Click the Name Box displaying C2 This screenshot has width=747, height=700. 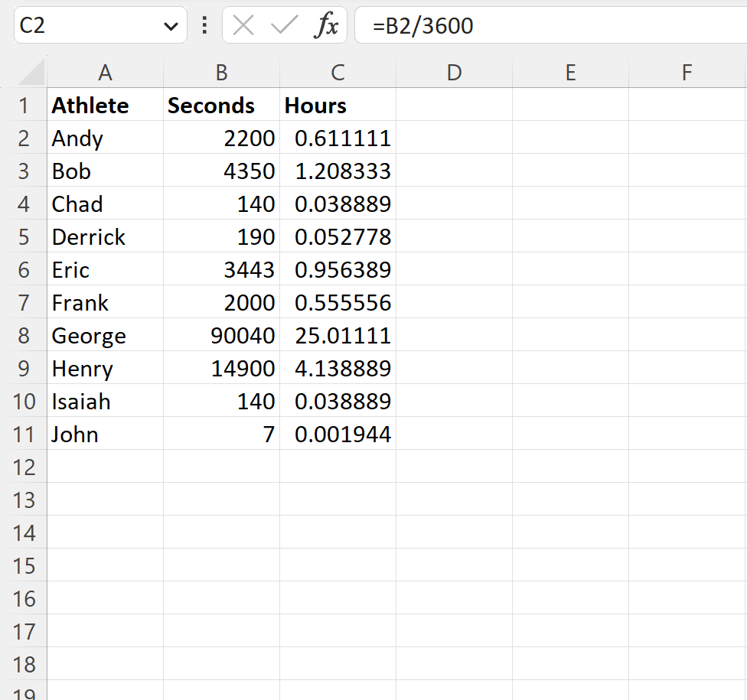click(84, 25)
